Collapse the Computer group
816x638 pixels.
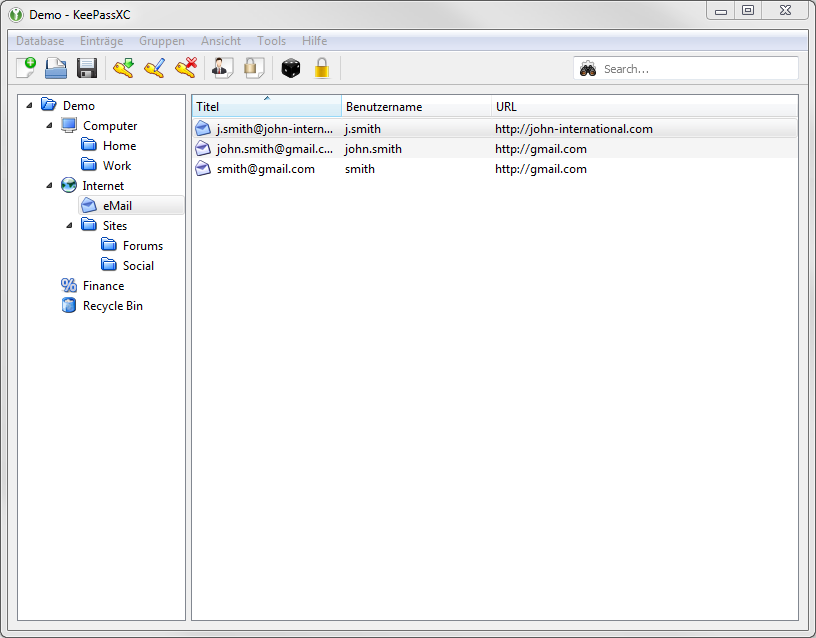49,125
